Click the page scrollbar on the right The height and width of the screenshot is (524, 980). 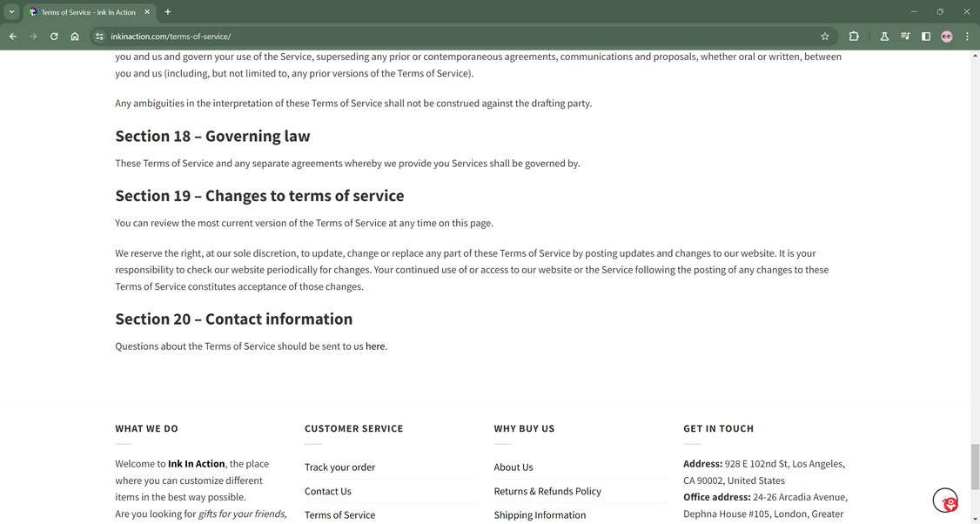[x=976, y=470]
